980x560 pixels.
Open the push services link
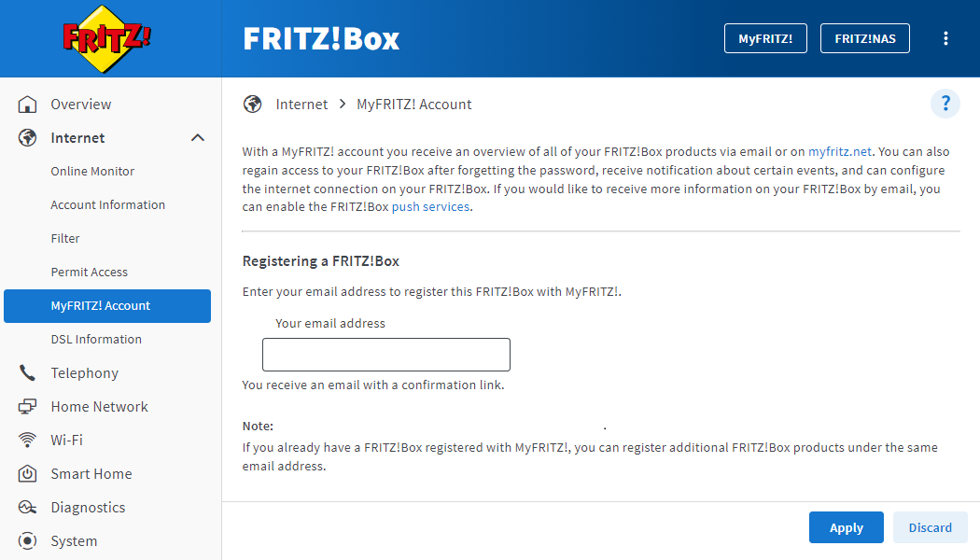(x=430, y=207)
